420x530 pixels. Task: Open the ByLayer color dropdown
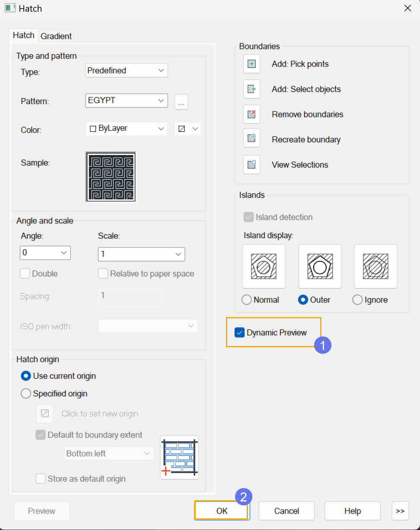click(126, 129)
